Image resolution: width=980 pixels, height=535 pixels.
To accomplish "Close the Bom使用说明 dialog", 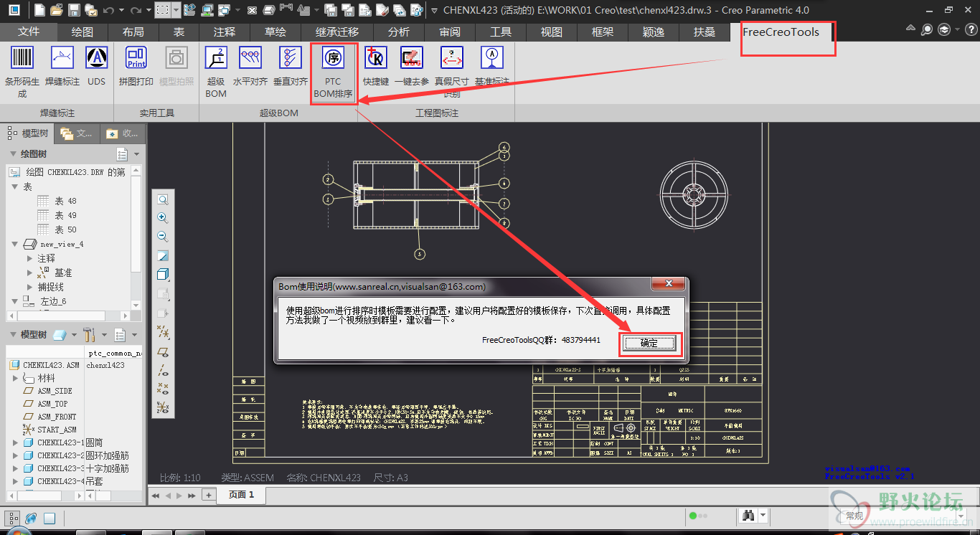I will (x=667, y=284).
